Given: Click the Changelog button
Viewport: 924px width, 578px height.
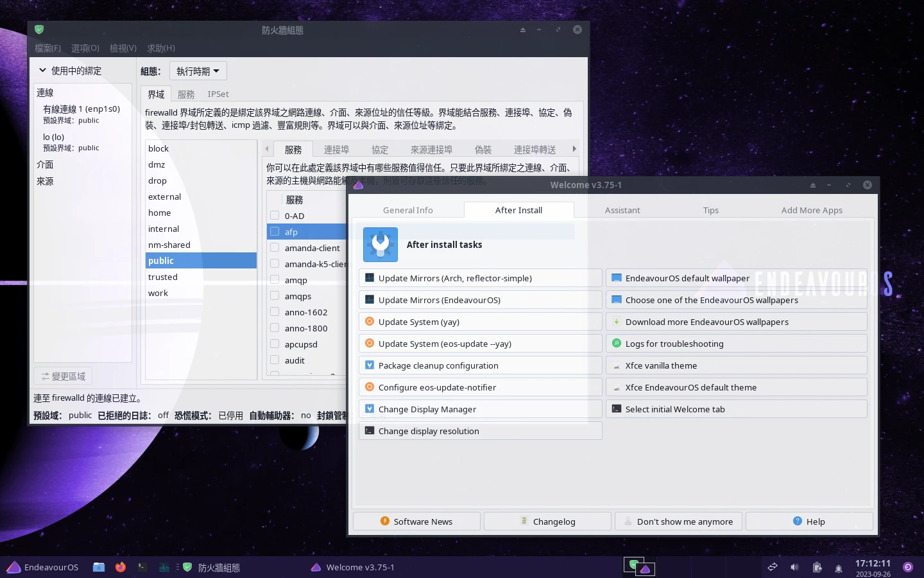Looking at the screenshot, I should tap(547, 521).
